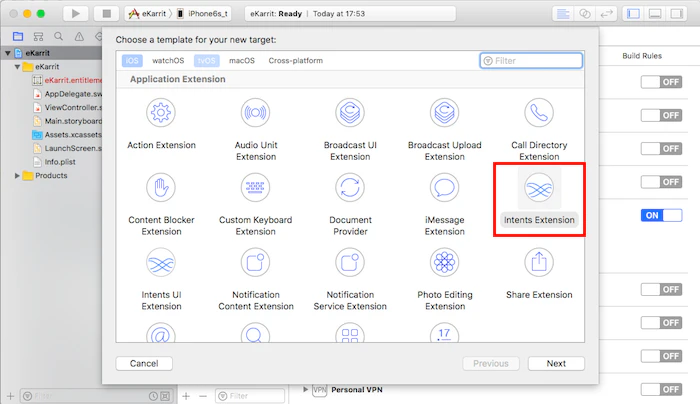Open the Symbol navigator icon
700x404 pixels.
[x=38, y=37]
